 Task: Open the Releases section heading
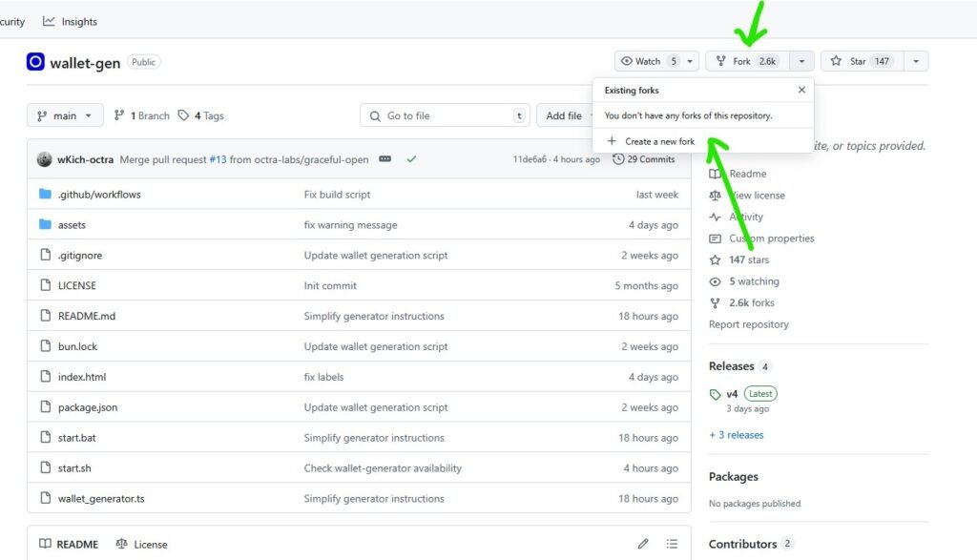coord(732,366)
